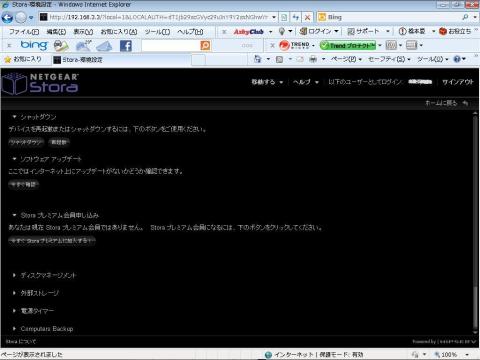This screenshot has width=480, height=360.
Task: Open the address bar history dropdown
Action: click(x=274, y=17)
